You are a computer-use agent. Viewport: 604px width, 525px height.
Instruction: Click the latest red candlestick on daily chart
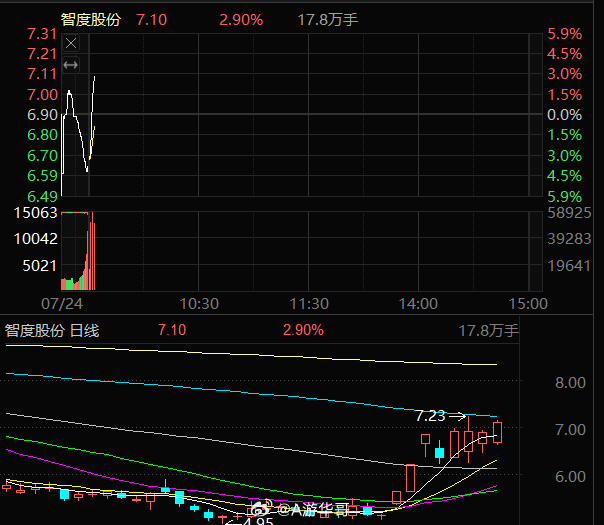497,432
